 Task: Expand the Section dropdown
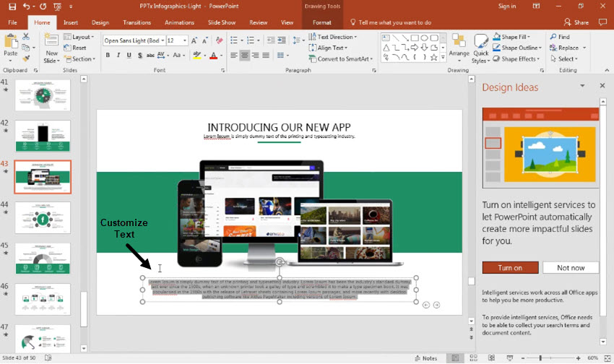pyautogui.click(x=80, y=58)
